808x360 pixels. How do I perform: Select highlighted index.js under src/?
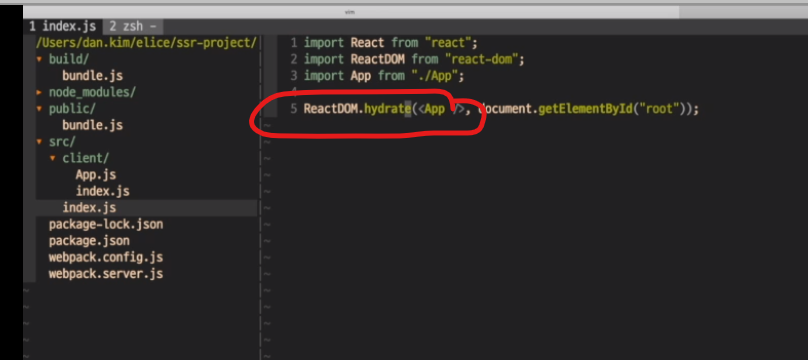tap(89, 208)
